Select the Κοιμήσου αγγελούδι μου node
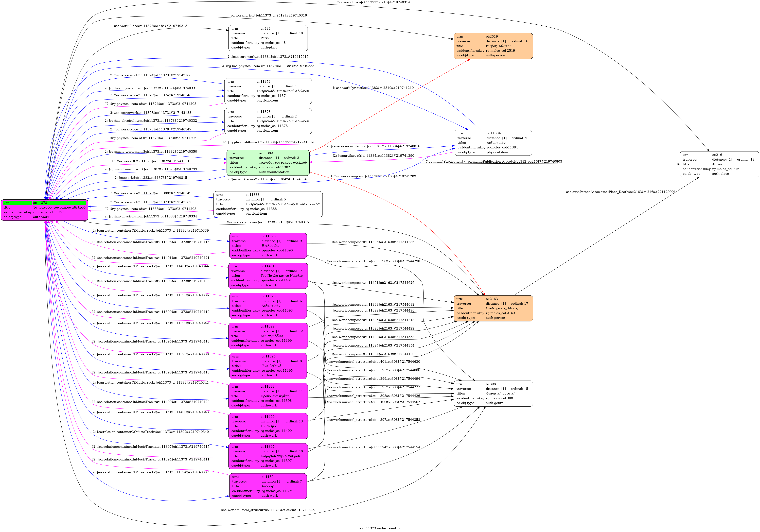This screenshot has width=760, height=532. pyautogui.click(x=268, y=456)
